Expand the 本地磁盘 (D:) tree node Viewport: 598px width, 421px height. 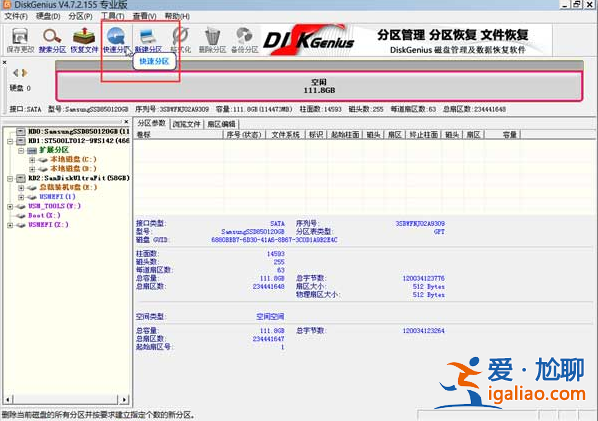32,169
